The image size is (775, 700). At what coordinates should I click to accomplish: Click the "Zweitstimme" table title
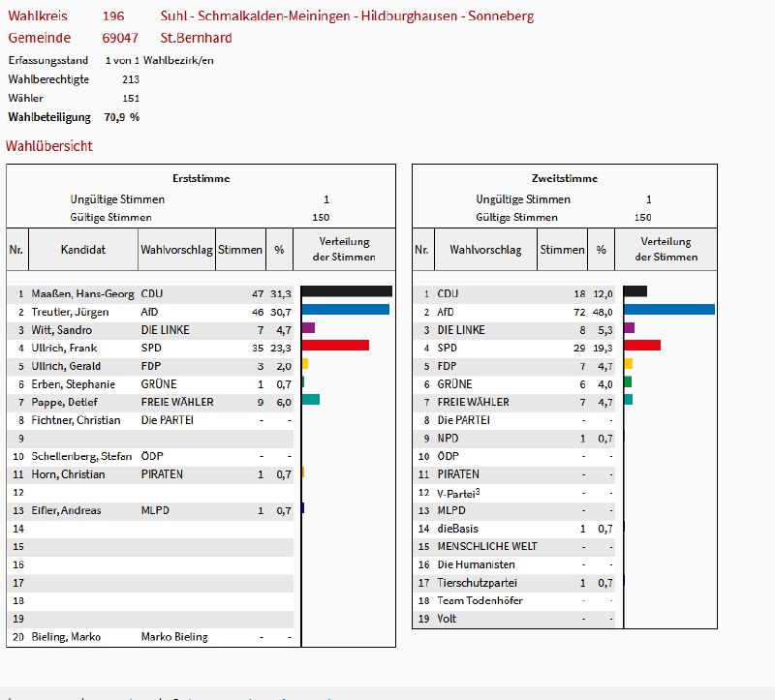click(x=565, y=178)
